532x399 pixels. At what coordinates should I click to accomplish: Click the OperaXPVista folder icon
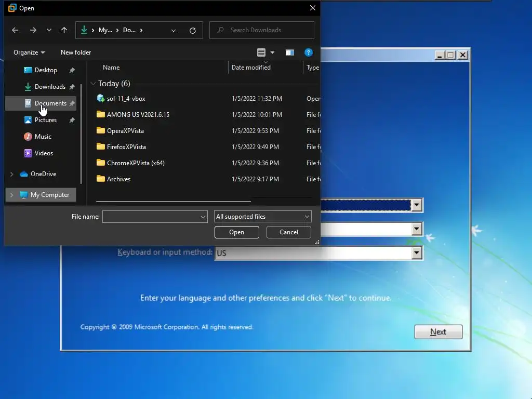coord(100,130)
